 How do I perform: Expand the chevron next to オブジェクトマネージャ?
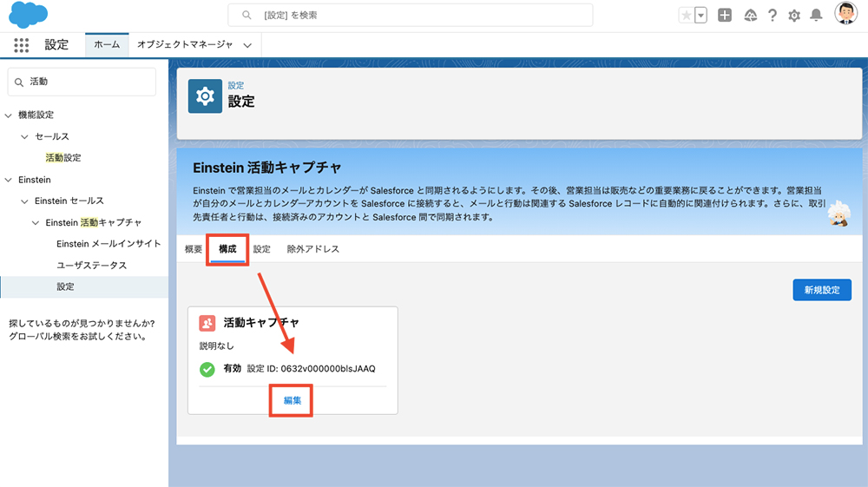247,45
